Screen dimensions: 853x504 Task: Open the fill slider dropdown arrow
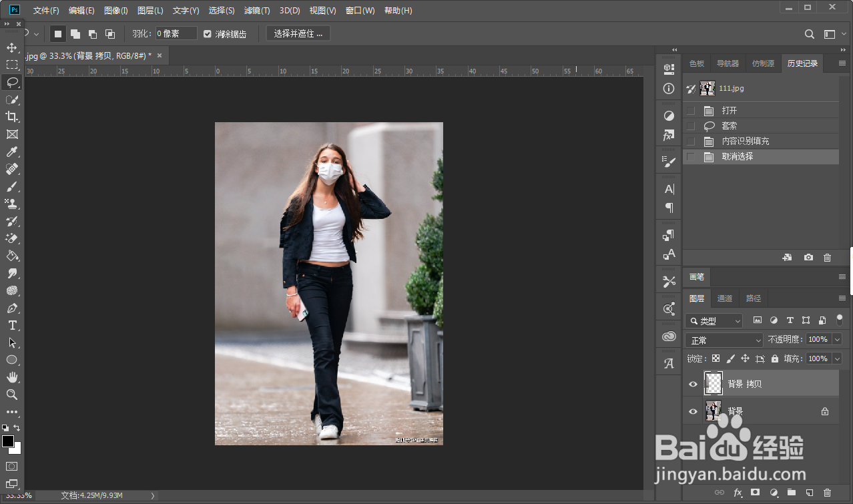click(x=836, y=358)
